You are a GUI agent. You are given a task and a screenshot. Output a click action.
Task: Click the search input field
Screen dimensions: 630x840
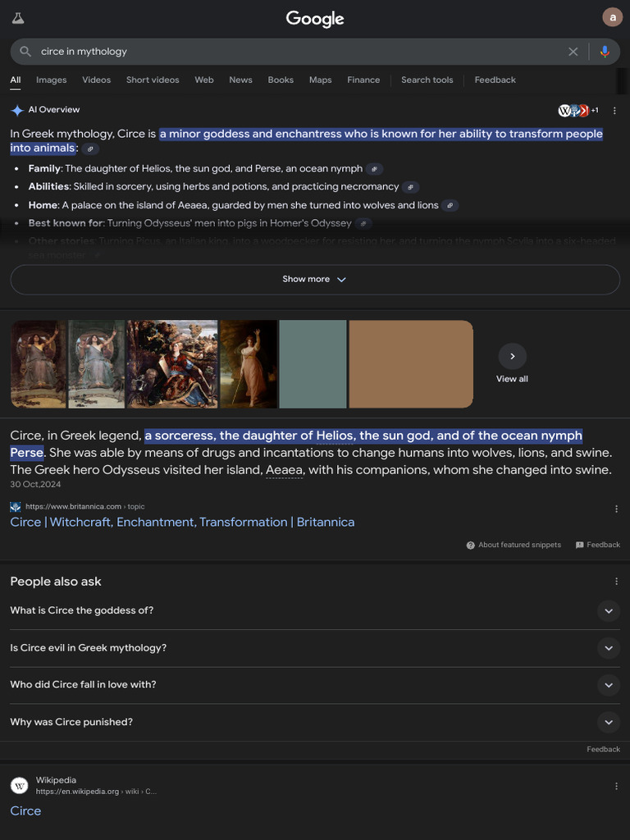click(x=295, y=52)
